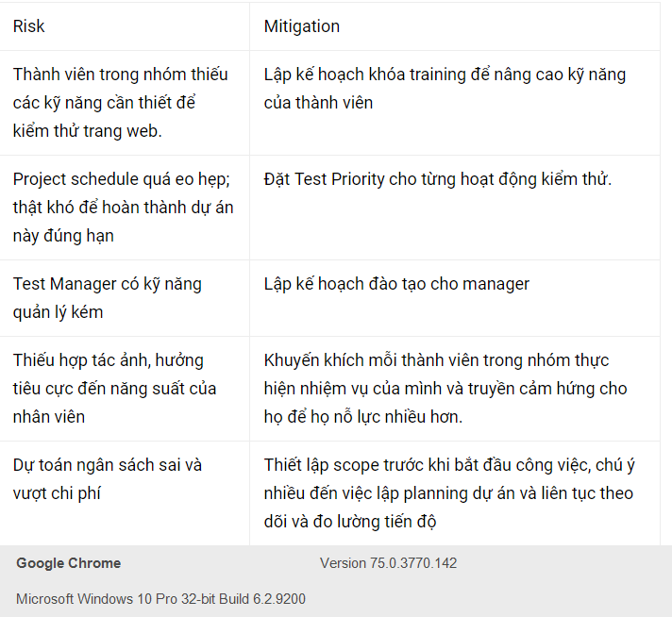This screenshot has height=617, width=672.
Task: Click the Microsoft Windows 10 Pro build text
Action: [160, 599]
